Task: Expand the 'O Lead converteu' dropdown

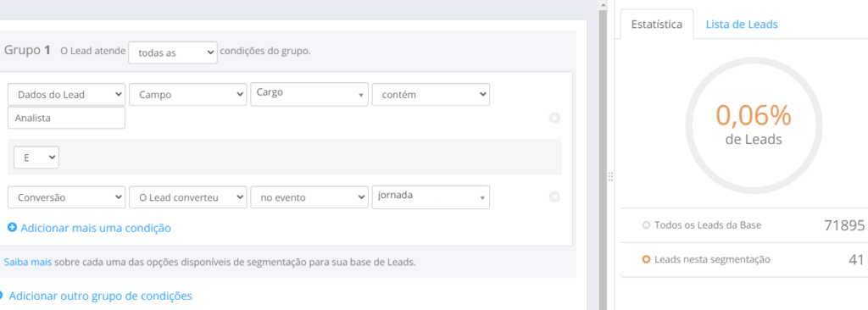Action: [x=187, y=197]
